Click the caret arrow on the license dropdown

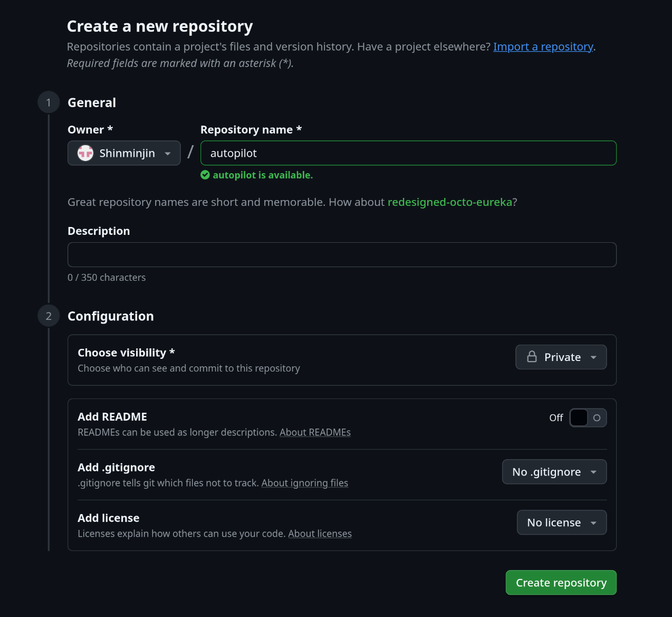(x=593, y=523)
